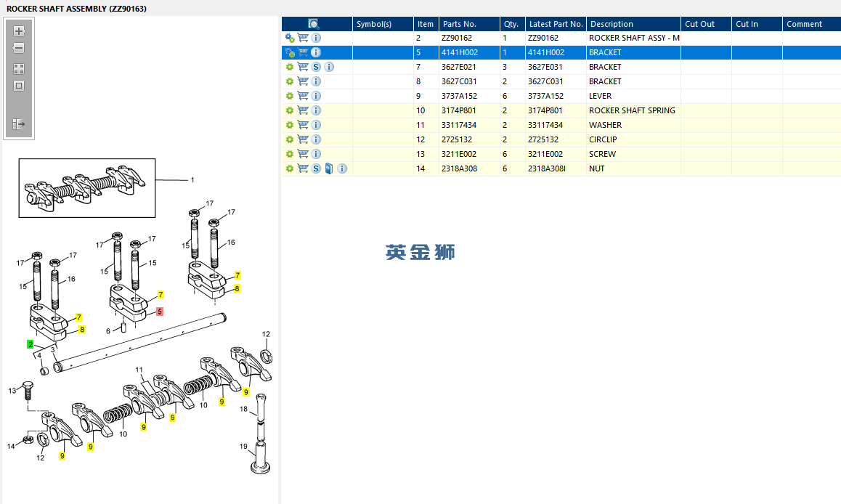The width and height of the screenshot is (841, 504).
Task: Sort by the Qty. column header
Action: [512, 23]
